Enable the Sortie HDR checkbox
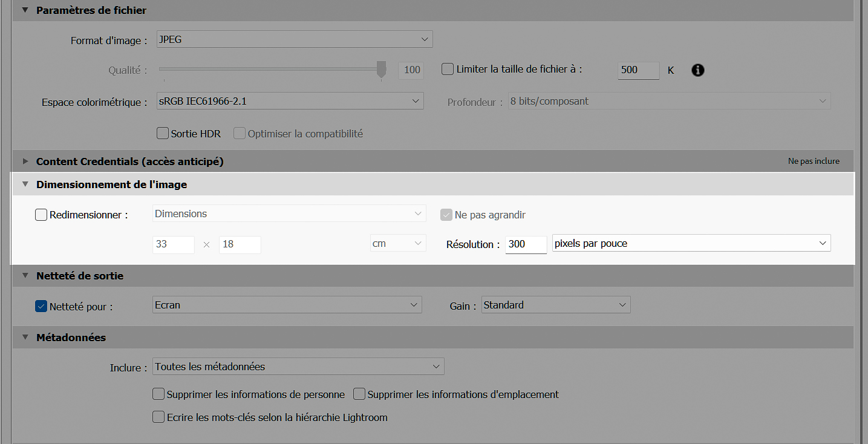868x444 pixels. [x=162, y=133]
